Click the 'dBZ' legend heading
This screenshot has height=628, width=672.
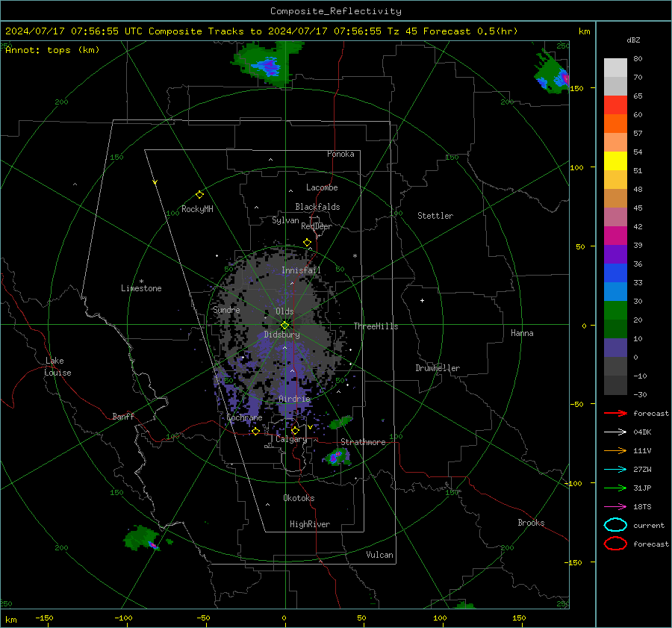tap(633, 40)
